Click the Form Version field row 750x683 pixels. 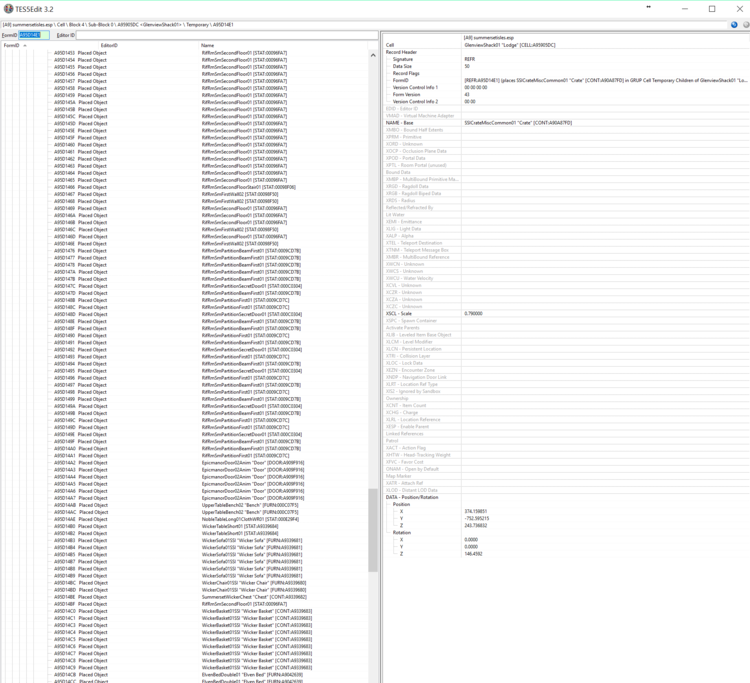point(566,94)
